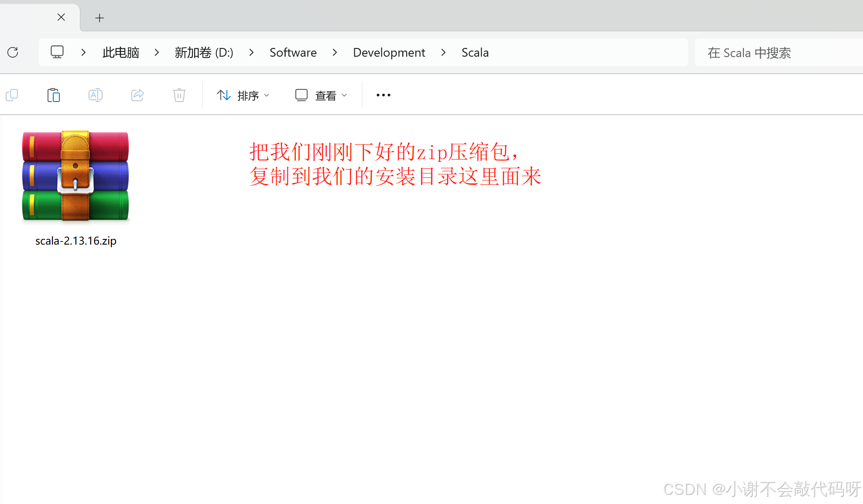Click the monitor icon in the address bar

[x=57, y=52]
